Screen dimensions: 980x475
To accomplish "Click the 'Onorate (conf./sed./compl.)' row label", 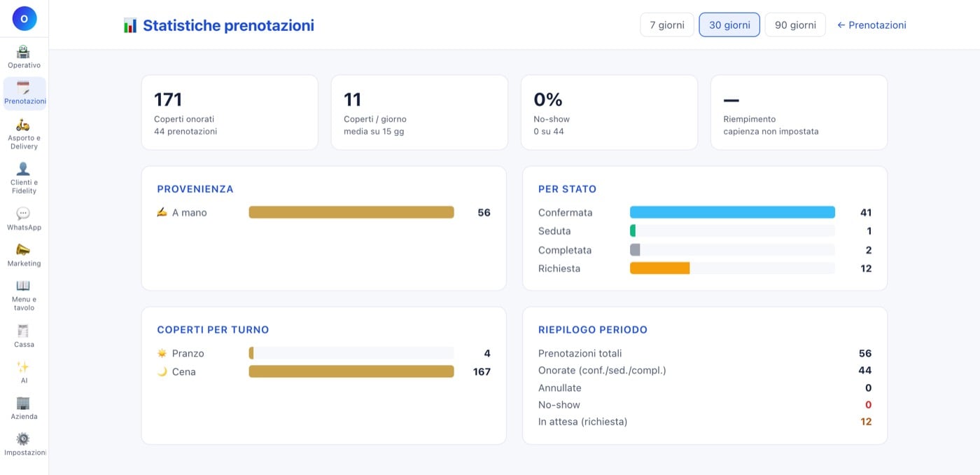I will click(602, 370).
